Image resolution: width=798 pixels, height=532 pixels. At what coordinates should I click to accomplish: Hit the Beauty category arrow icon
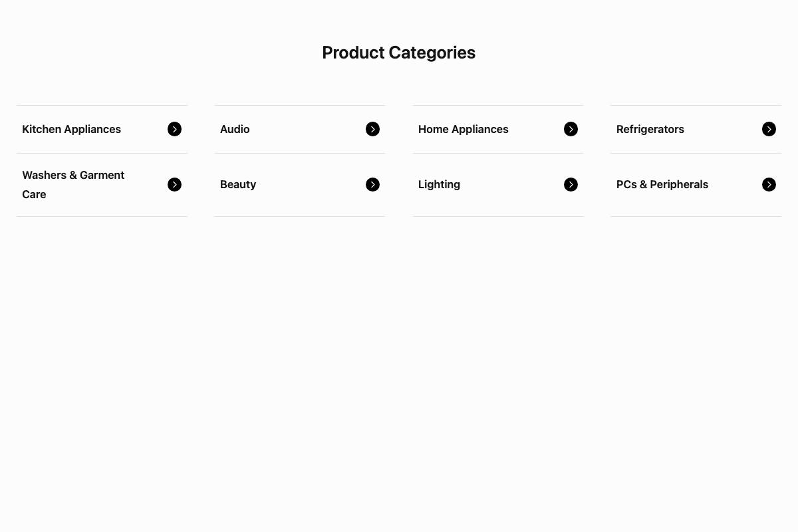[372, 184]
